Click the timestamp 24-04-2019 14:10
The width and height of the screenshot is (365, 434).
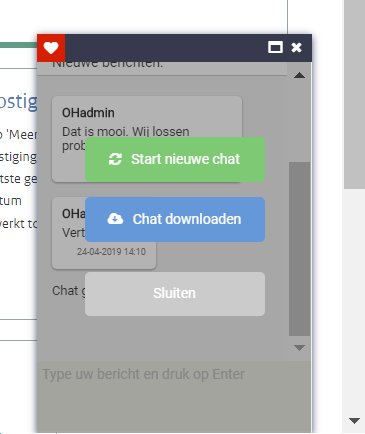coord(111,251)
